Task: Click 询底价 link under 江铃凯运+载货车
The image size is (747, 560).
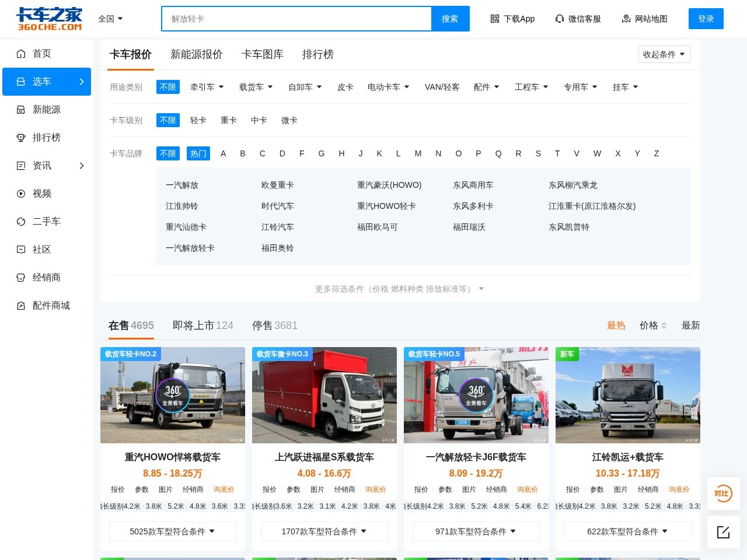Action: click(x=679, y=489)
